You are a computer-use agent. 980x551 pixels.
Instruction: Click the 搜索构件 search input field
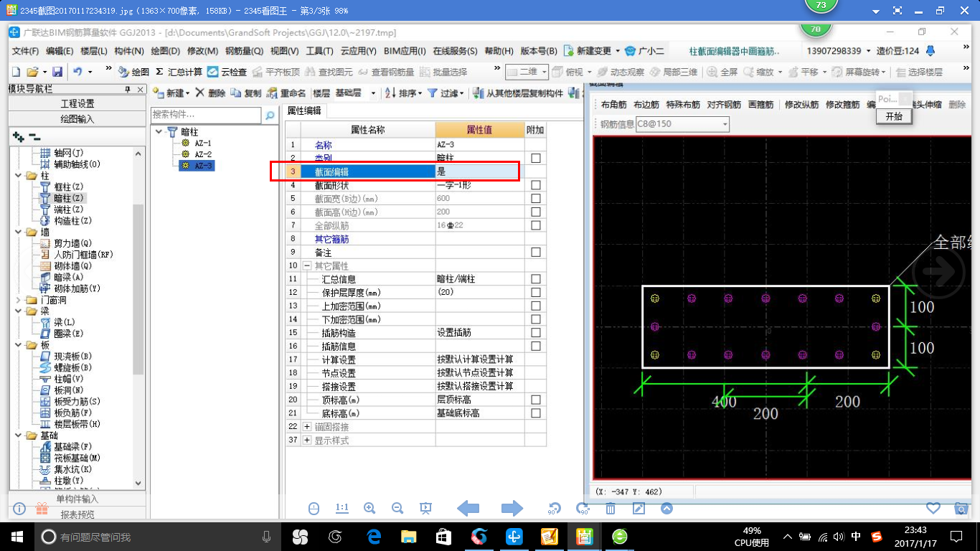[207, 115]
